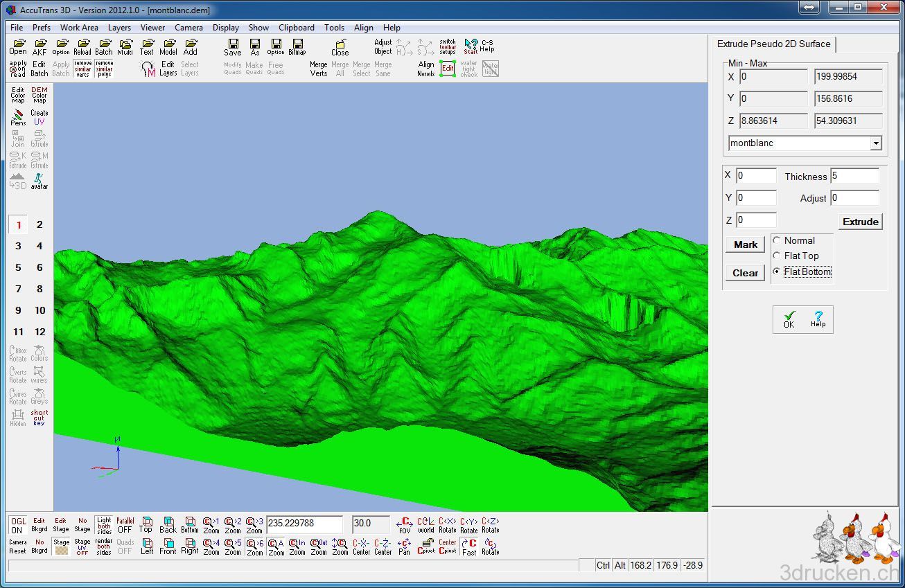The height and width of the screenshot is (588, 905).
Task: Open the Viewer menu
Action: click(152, 28)
